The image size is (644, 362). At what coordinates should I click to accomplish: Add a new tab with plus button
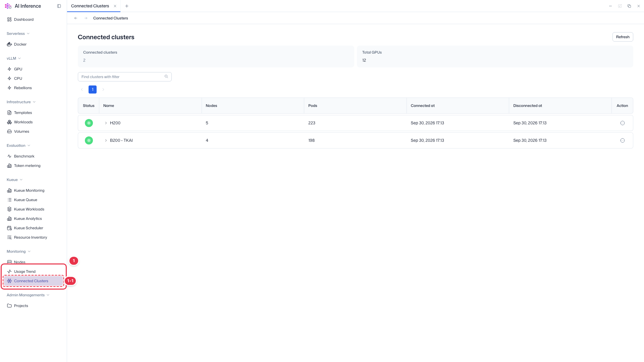(x=127, y=6)
